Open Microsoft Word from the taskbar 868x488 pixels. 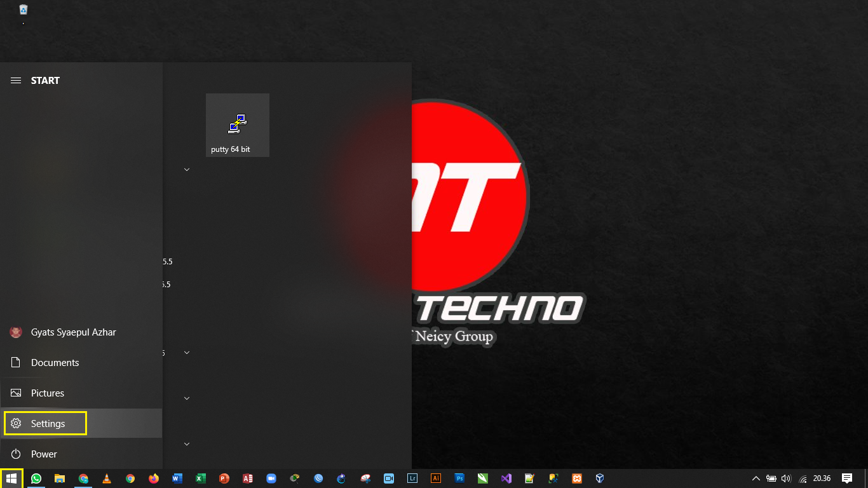pos(177,478)
